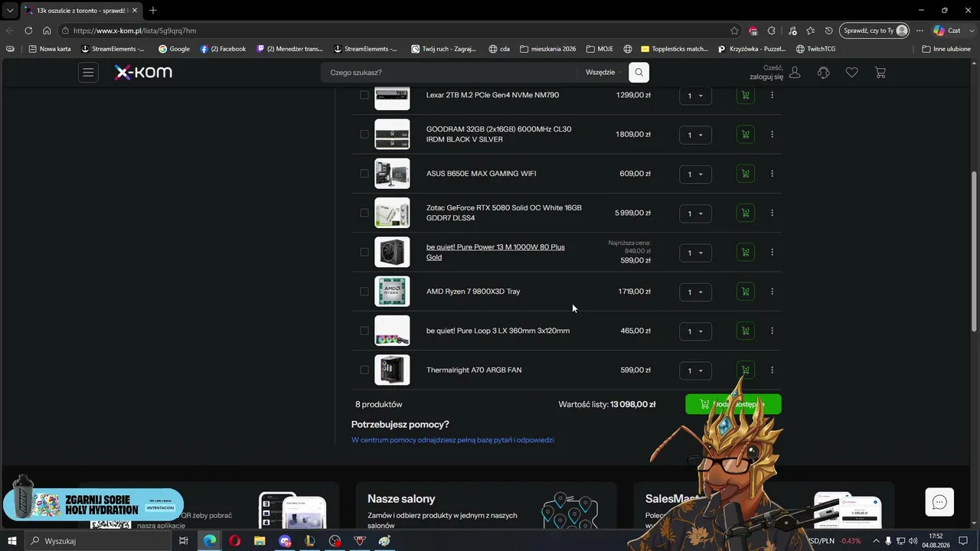Viewport: 980px width, 551px height.
Task: Open the 'mieszkania 2026' bookmark folder
Action: click(547, 49)
